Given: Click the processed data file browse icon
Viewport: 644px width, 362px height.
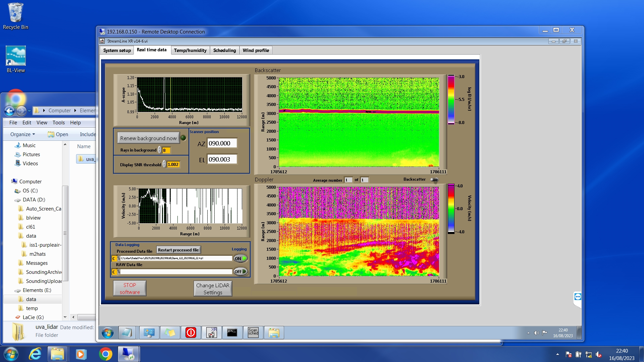Looking at the screenshot, I should (x=119, y=258).
